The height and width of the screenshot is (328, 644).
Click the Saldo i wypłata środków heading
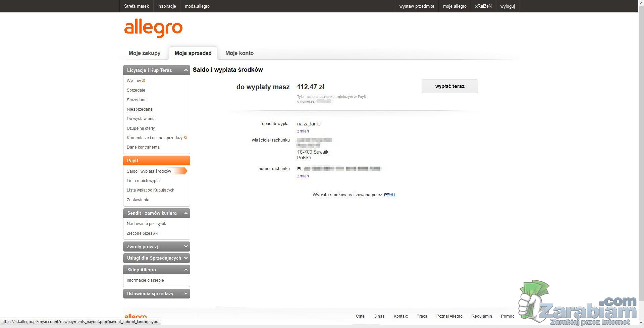pos(228,70)
